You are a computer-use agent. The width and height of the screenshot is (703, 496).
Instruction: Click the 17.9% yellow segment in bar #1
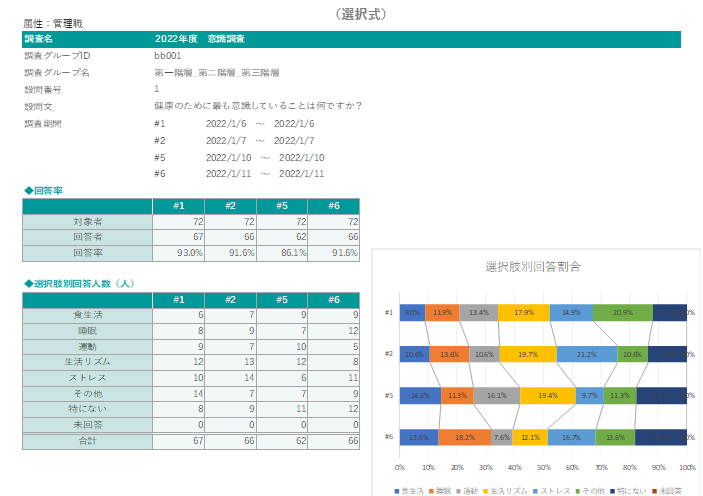click(524, 313)
